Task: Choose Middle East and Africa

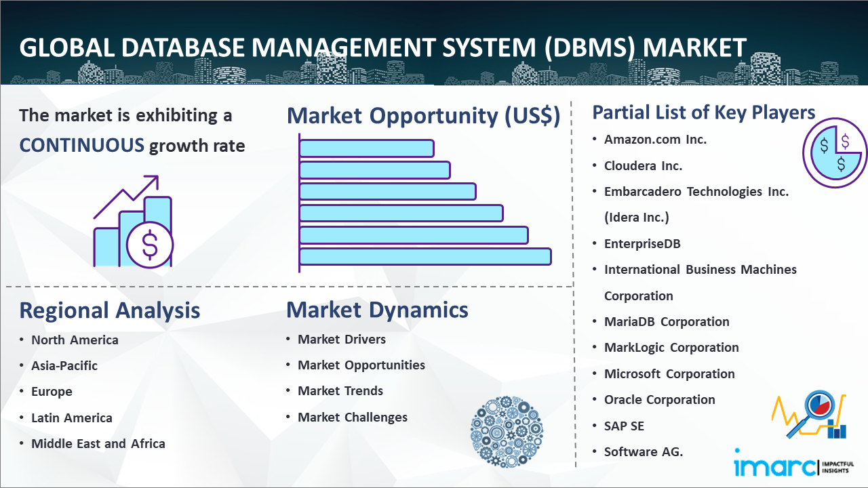Action: point(98,443)
